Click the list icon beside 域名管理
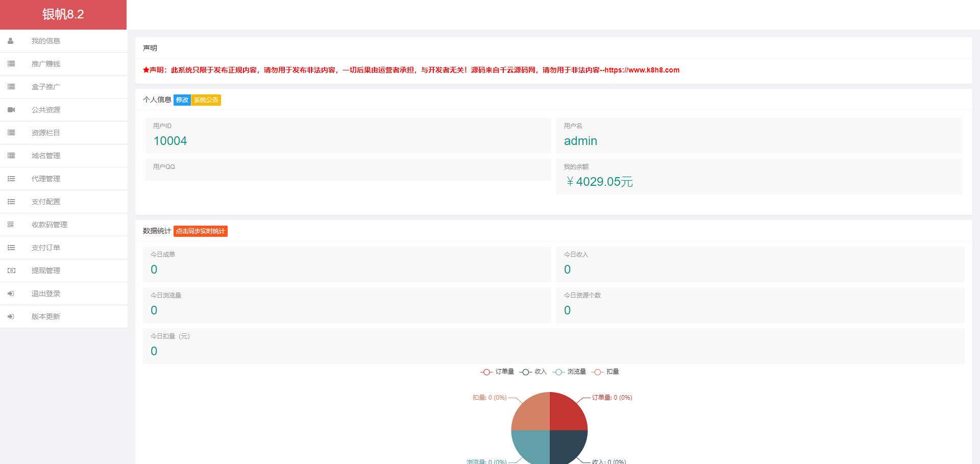 point(11,156)
